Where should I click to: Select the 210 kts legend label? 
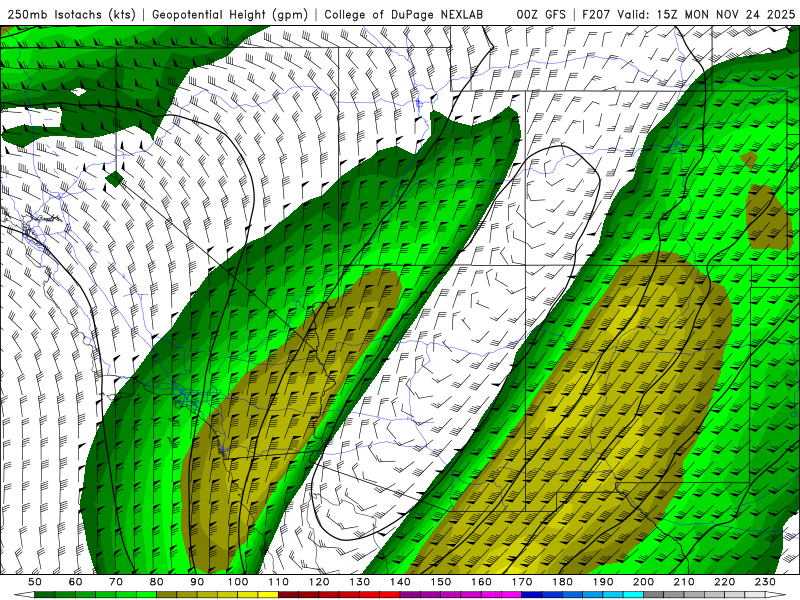[684, 582]
